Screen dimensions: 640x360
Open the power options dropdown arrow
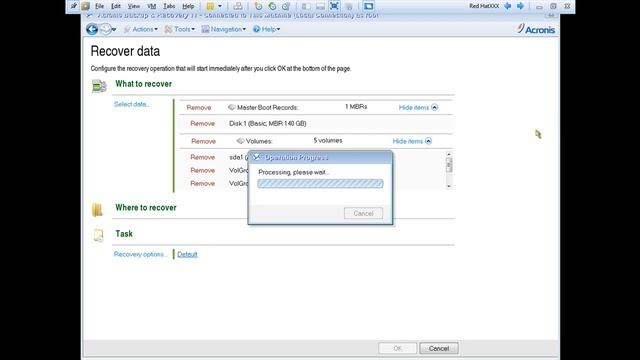pyautogui.click(x=220, y=6)
